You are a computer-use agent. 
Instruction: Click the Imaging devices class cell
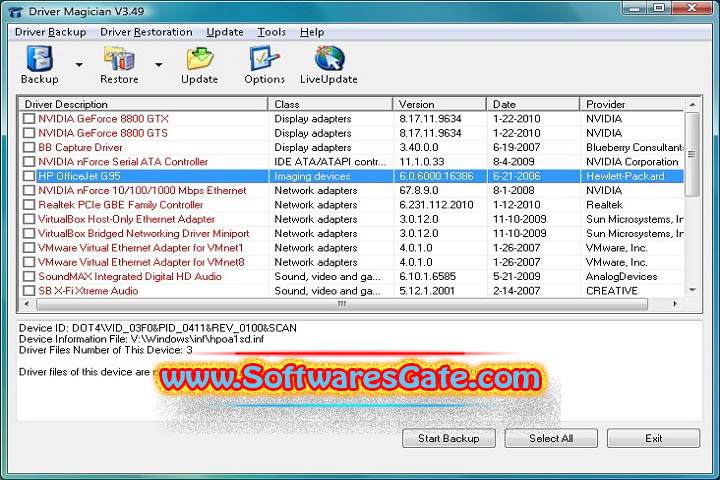click(312, 176)
